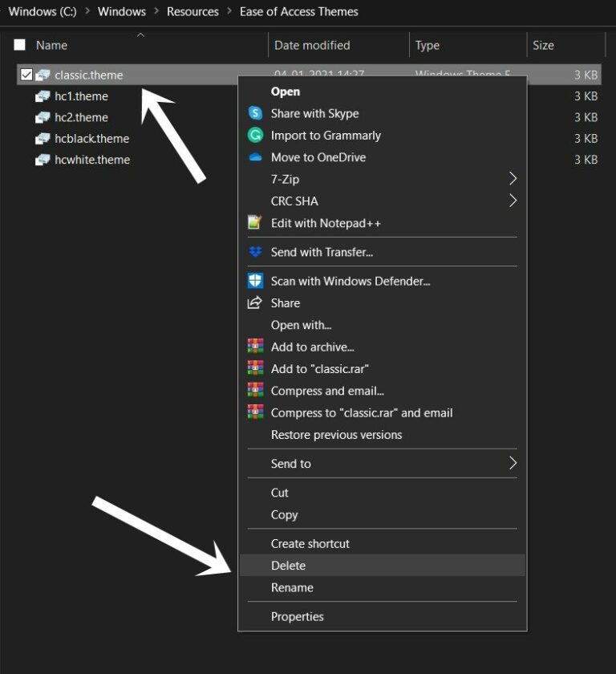
Task: Click the Skype icon in context menu
Action: pyautogui.click(x=255, y=114)
